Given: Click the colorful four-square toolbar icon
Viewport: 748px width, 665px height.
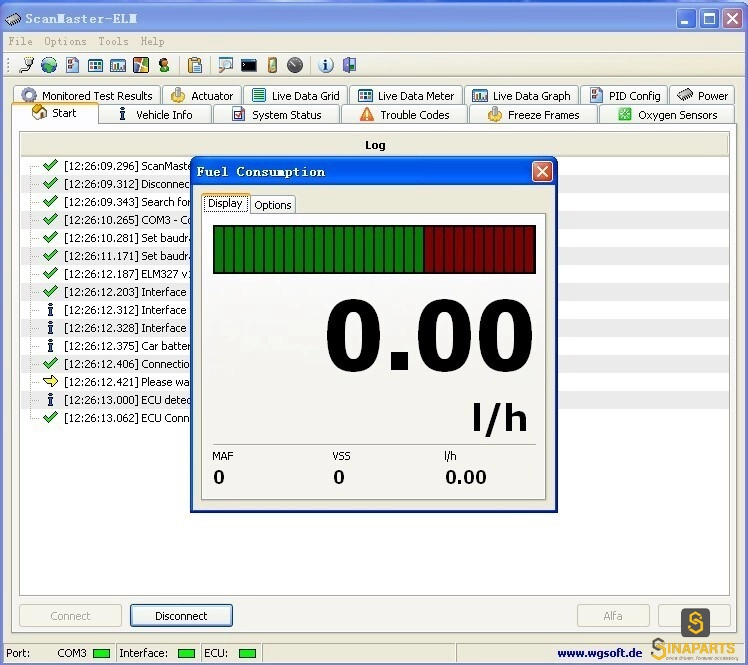Looking at the screenshot, I should click(141, 65).
